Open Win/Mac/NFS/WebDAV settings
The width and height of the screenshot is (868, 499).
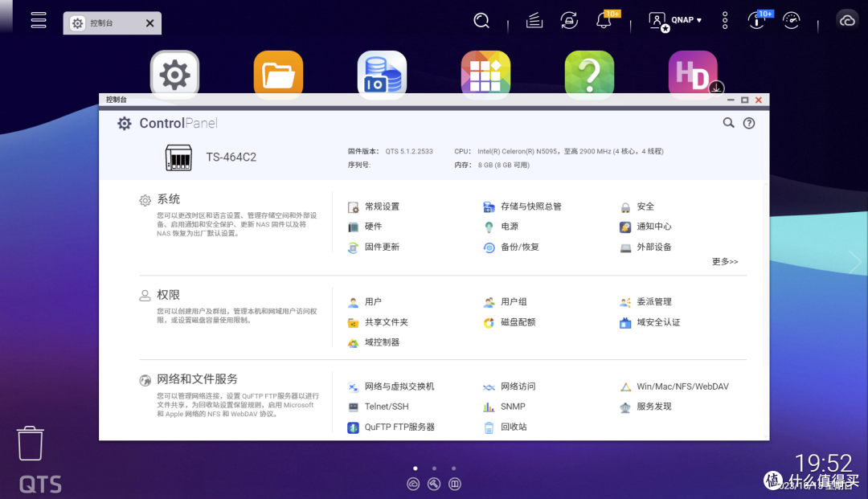click(x=674, y=387)
